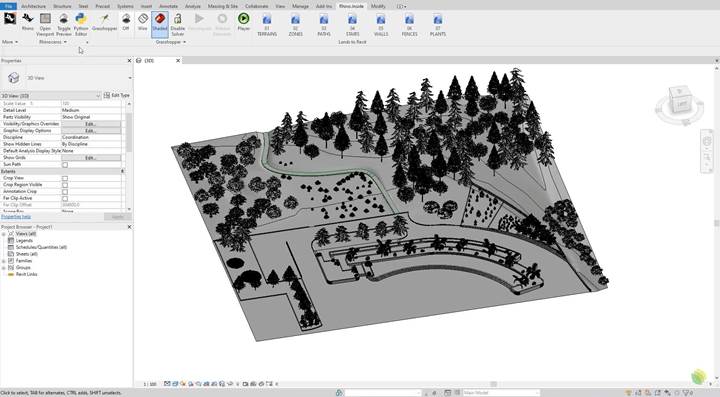Expand the Families tree node

click(4, 261)
